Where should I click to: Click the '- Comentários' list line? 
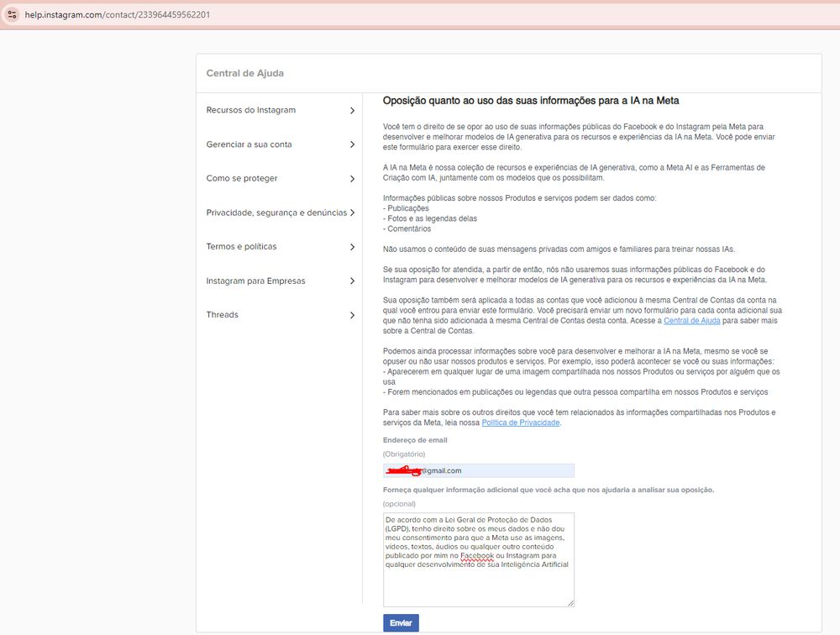coord(407,228)
